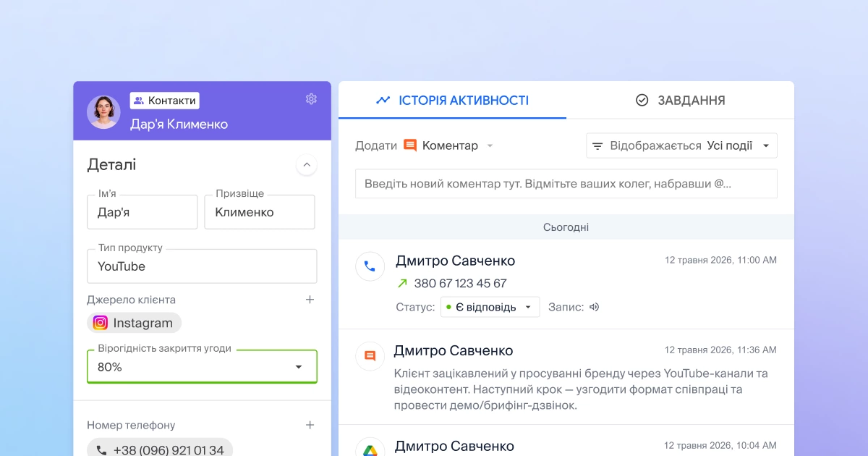Open Вірогідність закриття угоди dropdown
Image resolution: width=868 pixels, height=456 pixels.
[x=202, y=367]
